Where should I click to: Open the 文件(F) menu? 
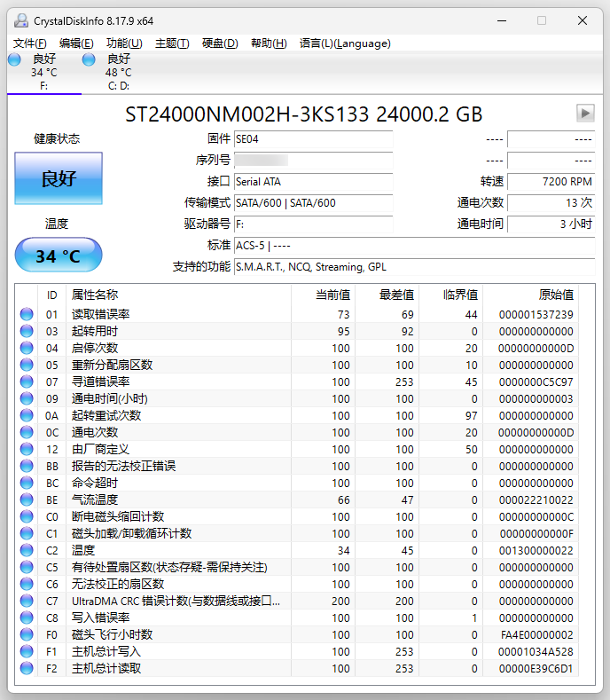[x=30, y=43]
